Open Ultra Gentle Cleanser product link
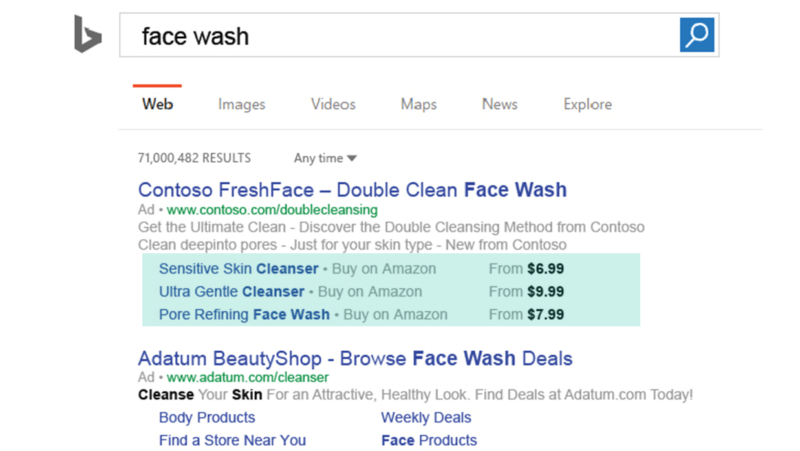This screenshot has height=451, width=800. pos(231,291)
